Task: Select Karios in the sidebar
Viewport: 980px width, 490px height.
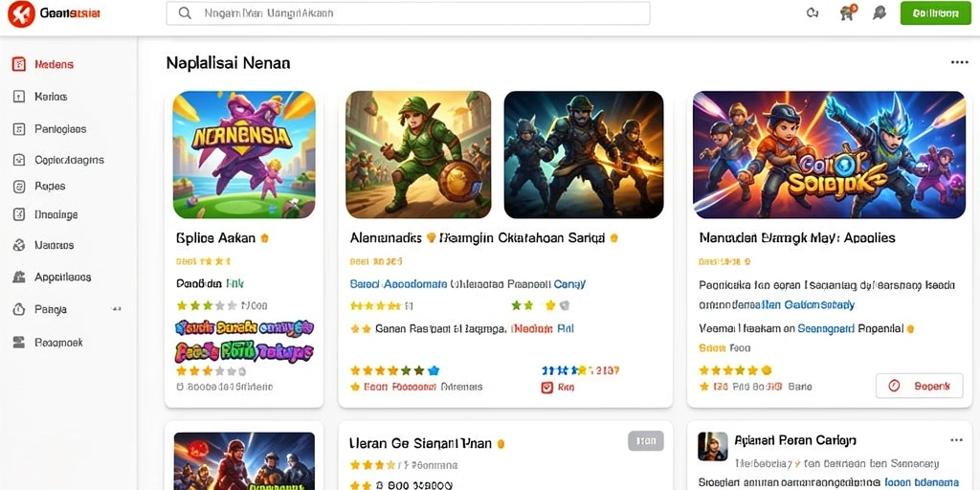Action: pos(51,97)
